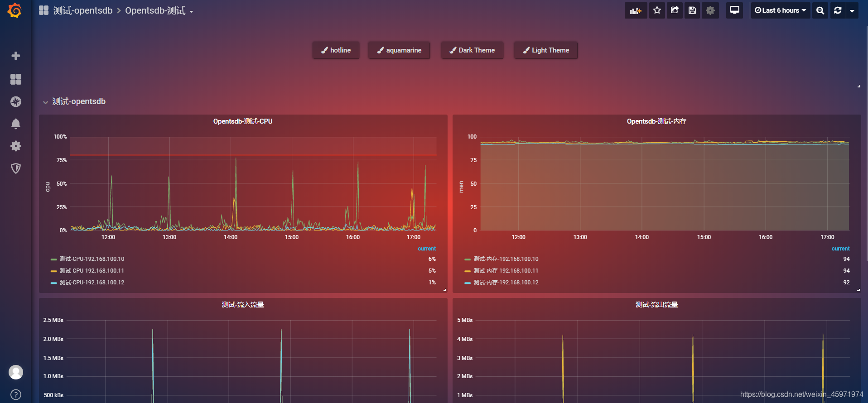The image size is (868, 403).
Task: Star this dashboard as favorite
Action: pyautogui.click(x=657, y=10)
